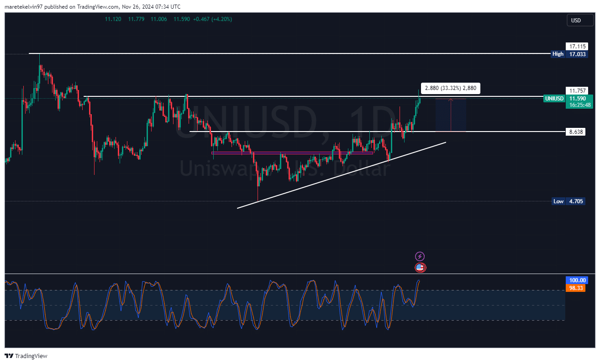Viewport: 600px width, 364px height.
Task: Select the pink horizontal rectangle drawing
Action: tap(292, 153)
